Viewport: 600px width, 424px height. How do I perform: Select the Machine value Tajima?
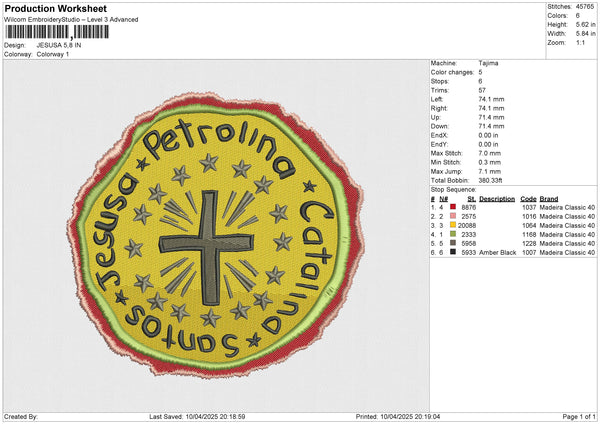490,63
